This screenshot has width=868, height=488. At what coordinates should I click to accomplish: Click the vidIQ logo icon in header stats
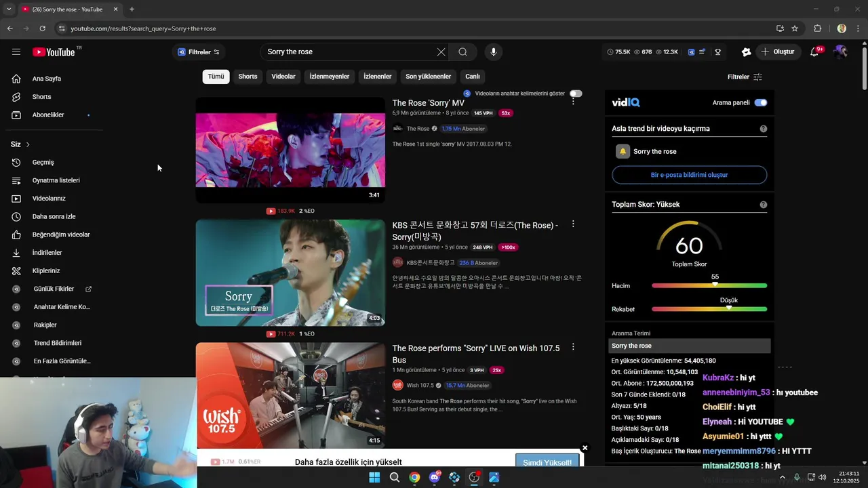[691, 52]
